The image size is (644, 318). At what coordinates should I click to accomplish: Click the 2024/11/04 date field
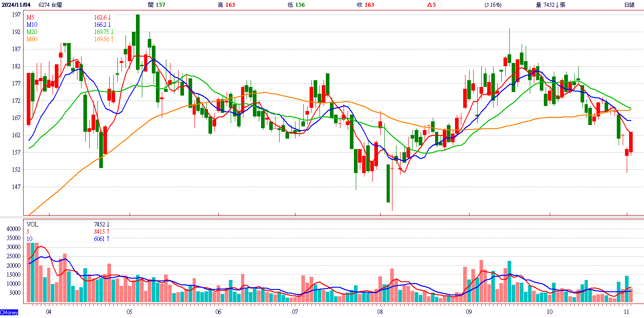[17, 5]
